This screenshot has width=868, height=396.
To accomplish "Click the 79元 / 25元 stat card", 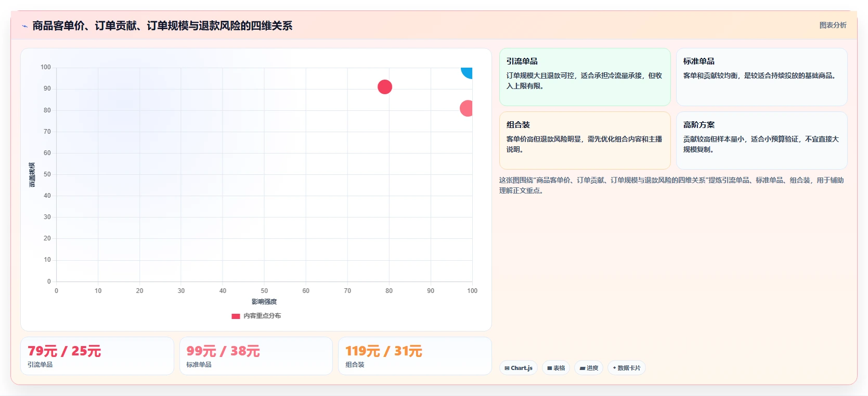I will pyautogui.click(x=97, y=356).
